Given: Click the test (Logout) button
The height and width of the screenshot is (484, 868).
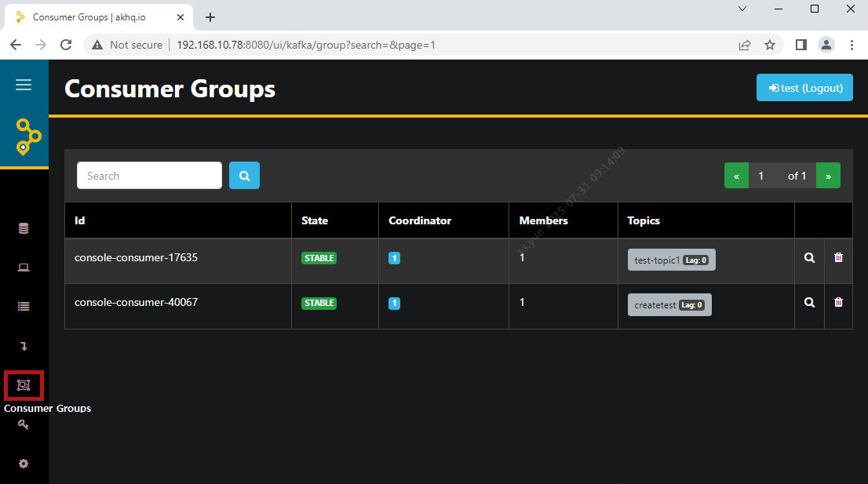Looking at the screenshot, I should pos(804,88).
